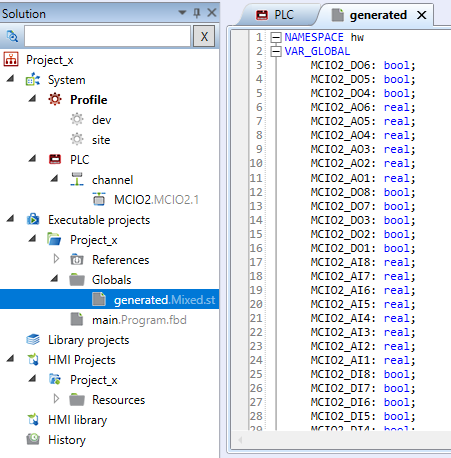This screenshot has width=451, height=458.
Task: Click the Globals folder icon
Action: [x=77, y=279]
